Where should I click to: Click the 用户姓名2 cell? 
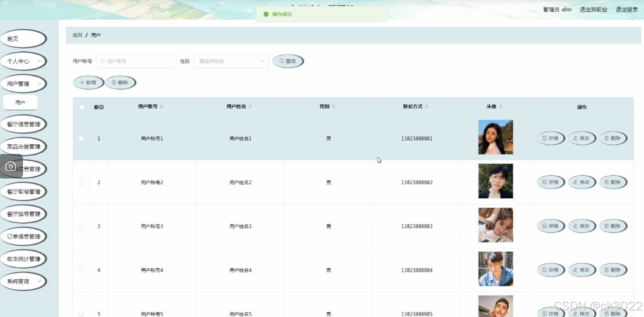coord(240,182)
